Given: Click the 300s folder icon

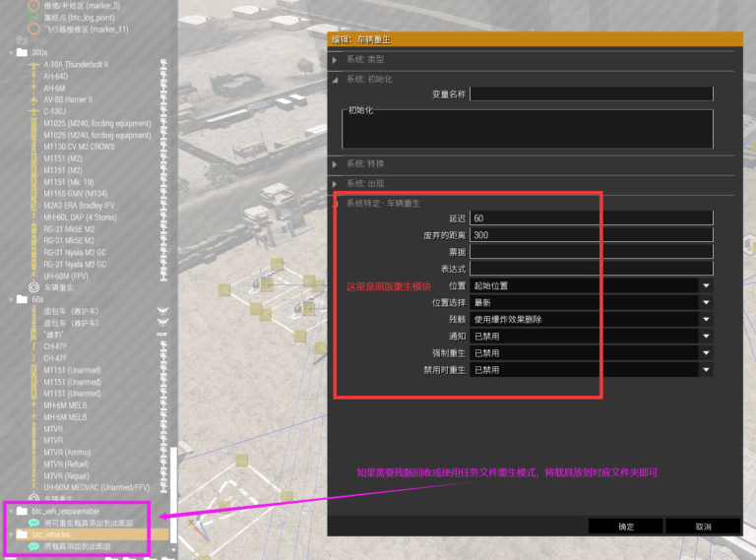Looking at the screenshot, I should click(x=23, y=52).
